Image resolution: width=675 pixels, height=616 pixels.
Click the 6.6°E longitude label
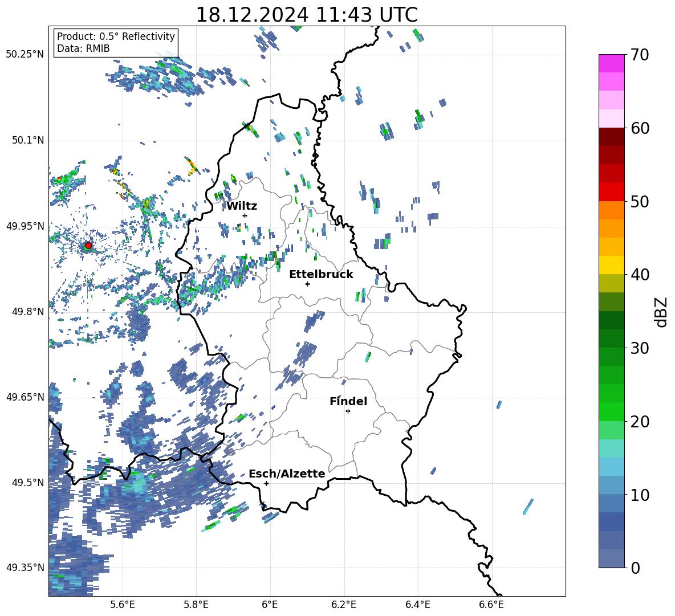[x=491, y=605]
